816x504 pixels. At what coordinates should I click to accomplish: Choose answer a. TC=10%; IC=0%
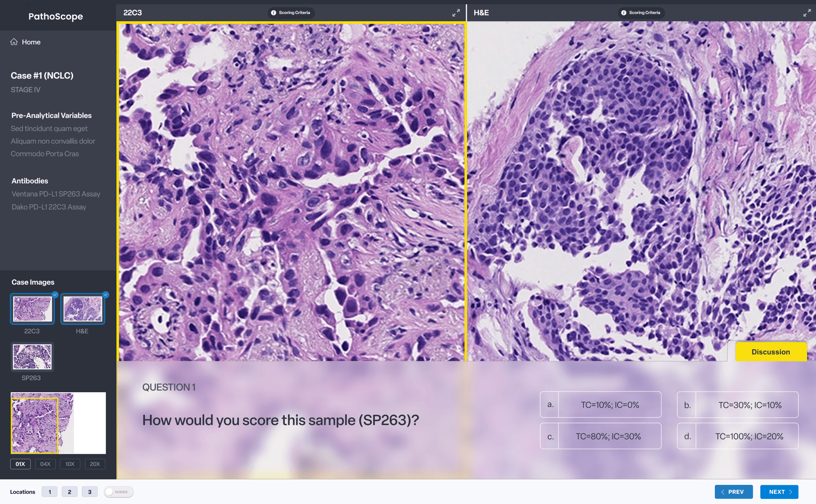click(601, 405)
